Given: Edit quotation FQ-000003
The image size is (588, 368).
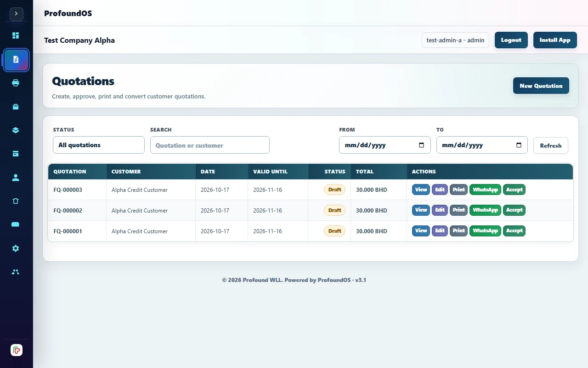Looking at the screenshot, I should [x=440, y=190].
